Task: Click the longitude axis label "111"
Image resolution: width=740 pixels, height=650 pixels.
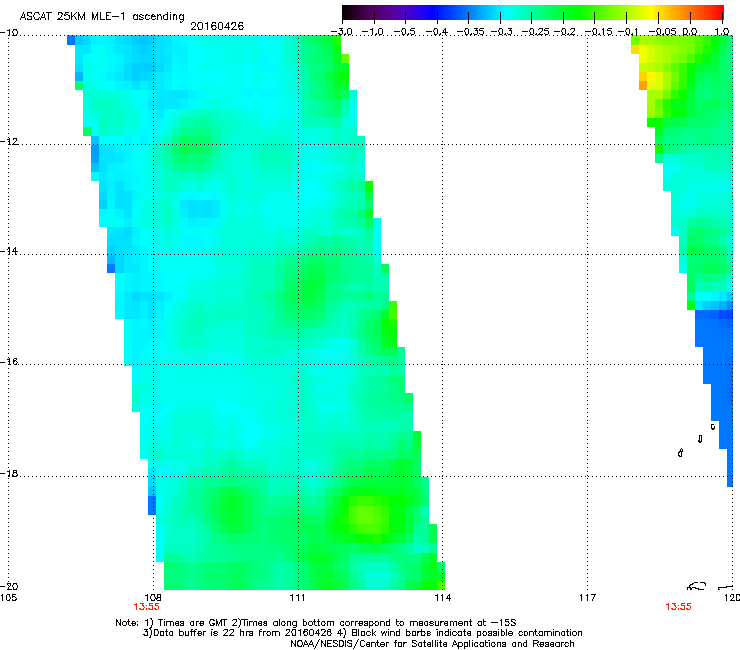Action: [x=297, y=598]
